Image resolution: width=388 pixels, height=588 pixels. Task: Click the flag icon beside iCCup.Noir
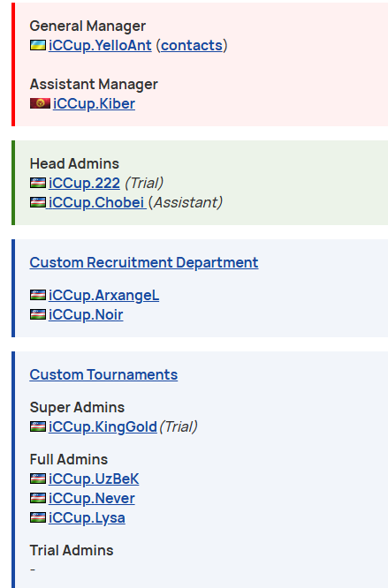click(x=38, y=314)
